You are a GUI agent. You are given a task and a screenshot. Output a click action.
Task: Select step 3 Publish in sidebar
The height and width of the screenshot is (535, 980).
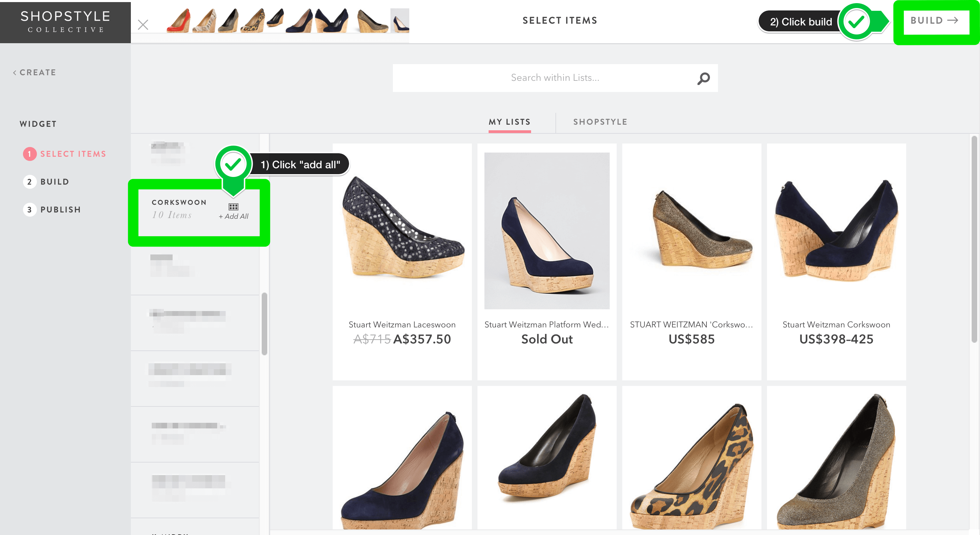(x=52, y=209)
